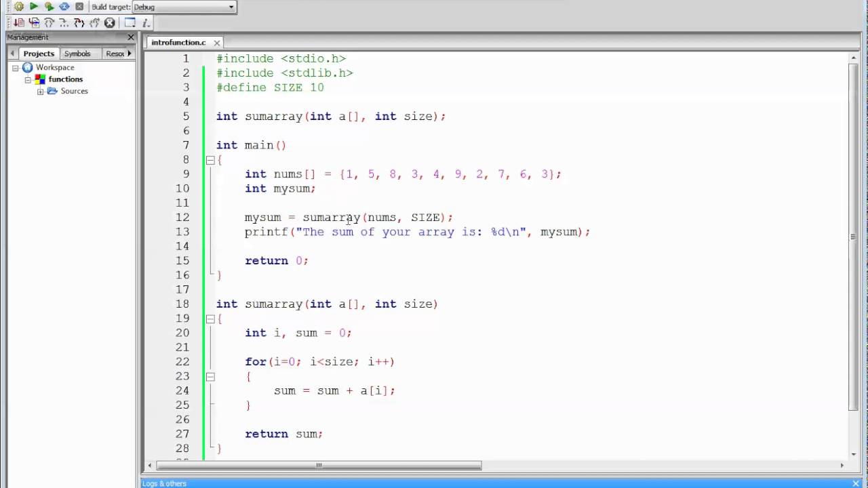Click the Run to cursor debug icon
The width and height of the screenshot is (868, 488).
click(19, 22)
